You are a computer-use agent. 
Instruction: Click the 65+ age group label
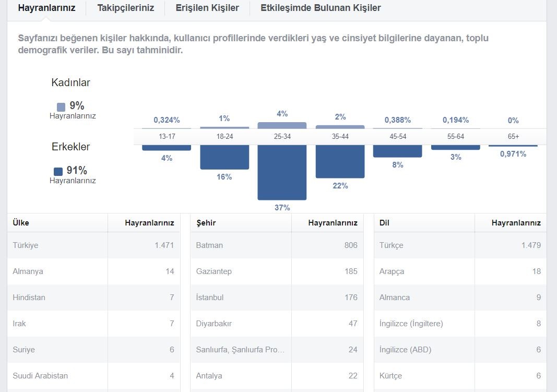[x=513, y=136]
